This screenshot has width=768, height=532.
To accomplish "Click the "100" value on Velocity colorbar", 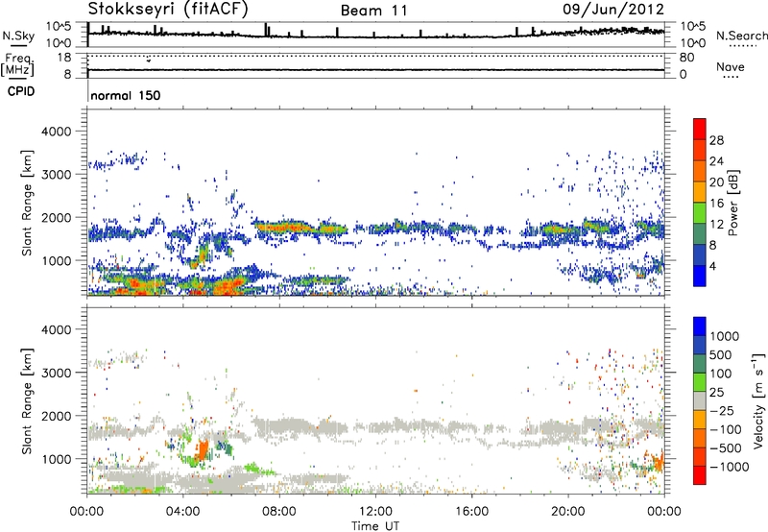I will pyautogui.click(x=722, y=374).
